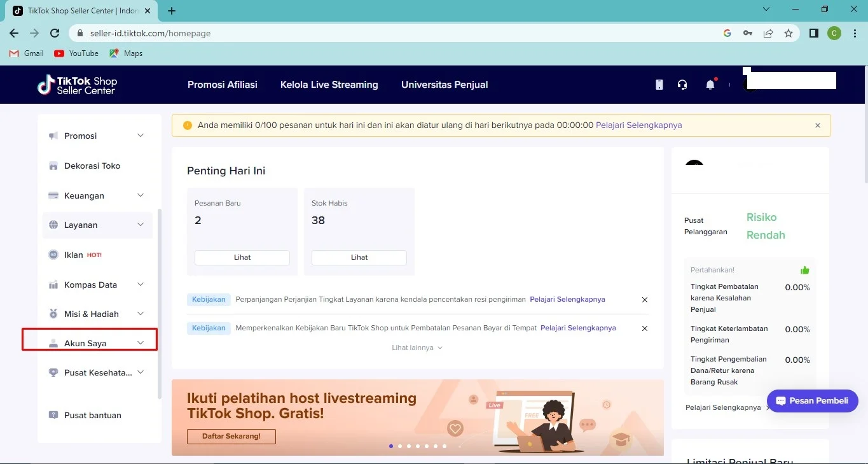Click the Dekorasi Toko storefront icon
Screen dimensions: 868x464
(53, 165)
